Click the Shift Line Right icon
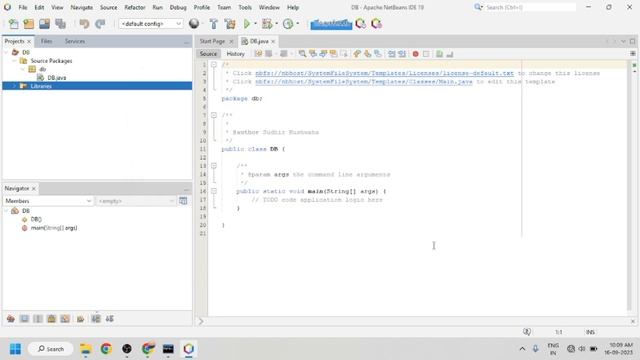Image resolution: width=640 pixels, height=360 pixels. pyautogui.click(x=402, y=54)
